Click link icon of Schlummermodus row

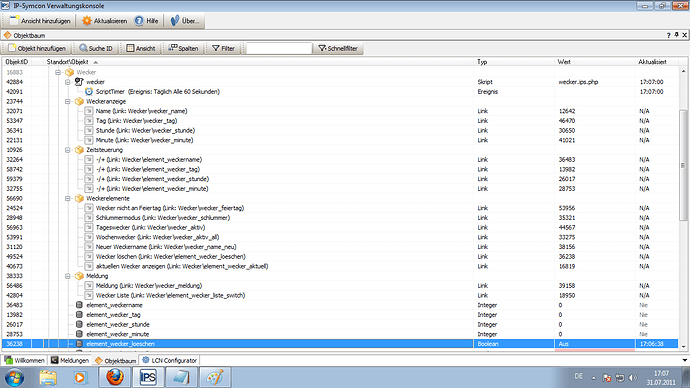tap(89, 218)
